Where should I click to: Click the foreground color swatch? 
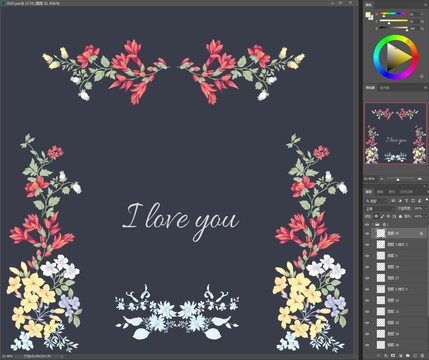coord(368,15)
